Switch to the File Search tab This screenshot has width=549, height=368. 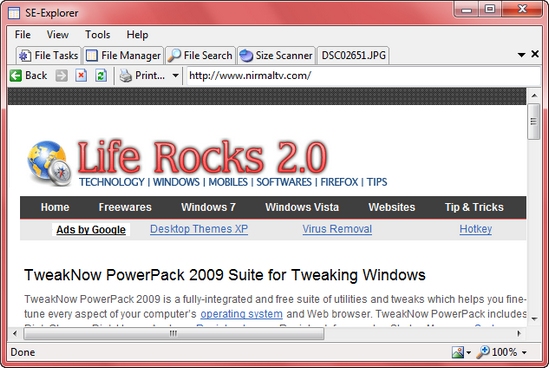click(x=200, y=55)
